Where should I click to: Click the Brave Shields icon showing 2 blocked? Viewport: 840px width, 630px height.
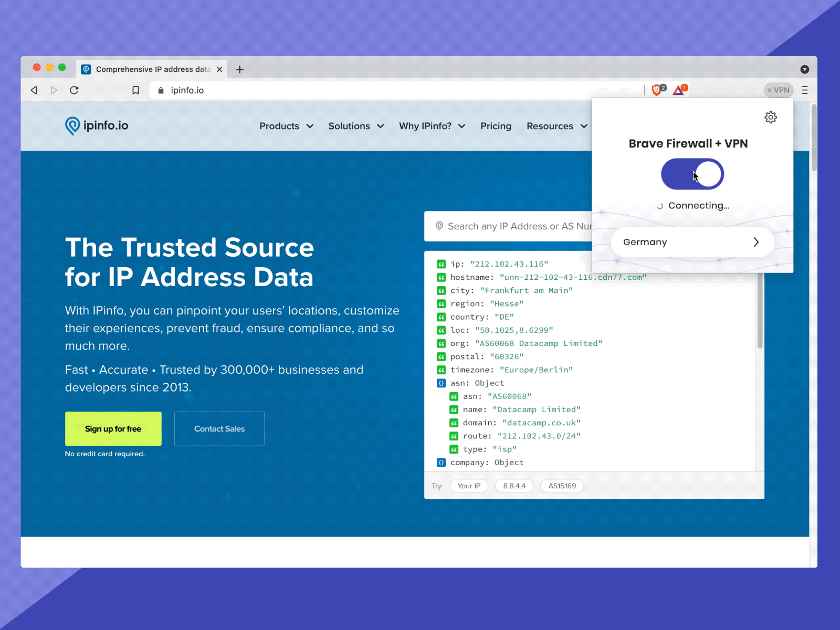(656, 90)
